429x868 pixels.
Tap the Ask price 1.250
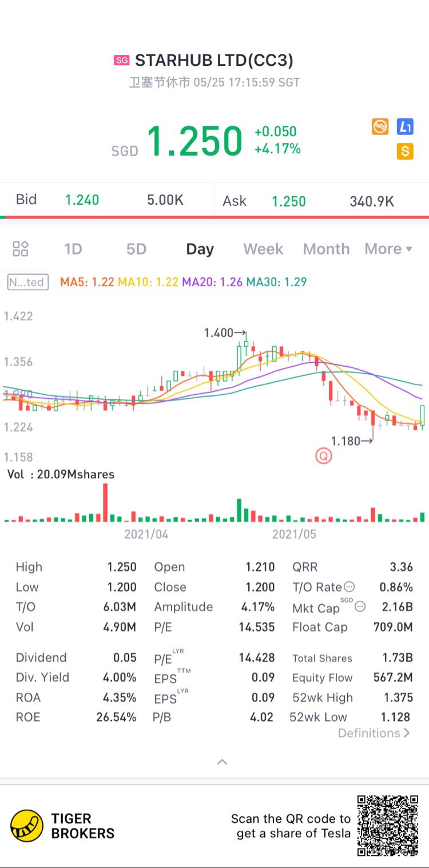289,201
